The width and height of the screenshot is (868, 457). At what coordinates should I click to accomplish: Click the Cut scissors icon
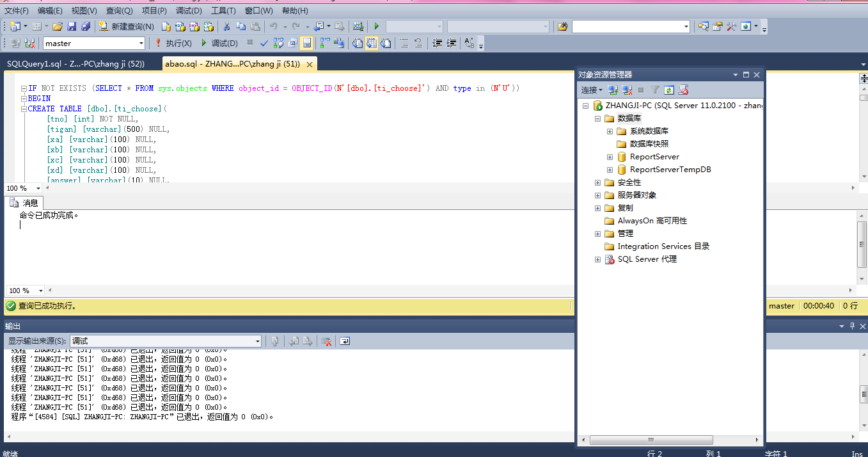coord(226,26)
